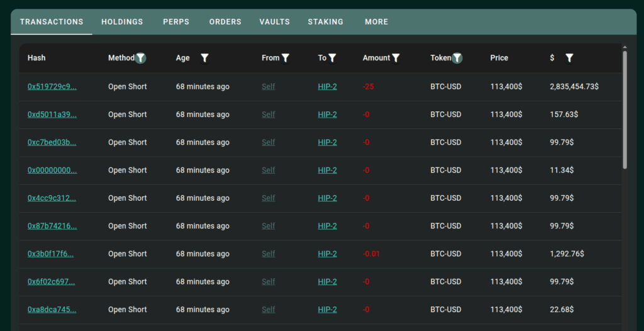Go to the Vaults tab
This screenshot has height=331, width=644.
tap(274, 21)
